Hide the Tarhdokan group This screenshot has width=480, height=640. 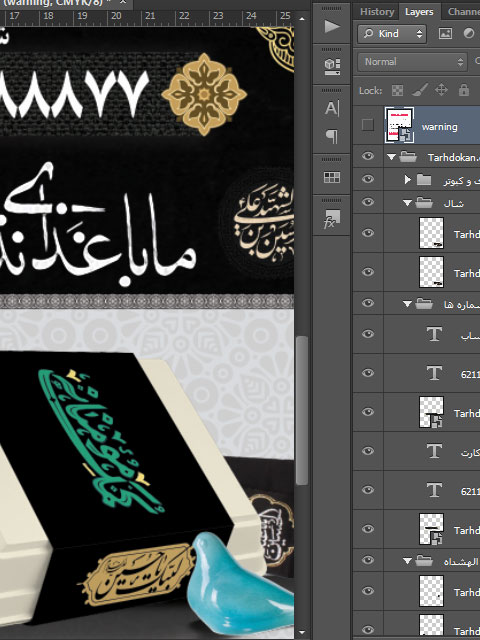pos(368,156)
